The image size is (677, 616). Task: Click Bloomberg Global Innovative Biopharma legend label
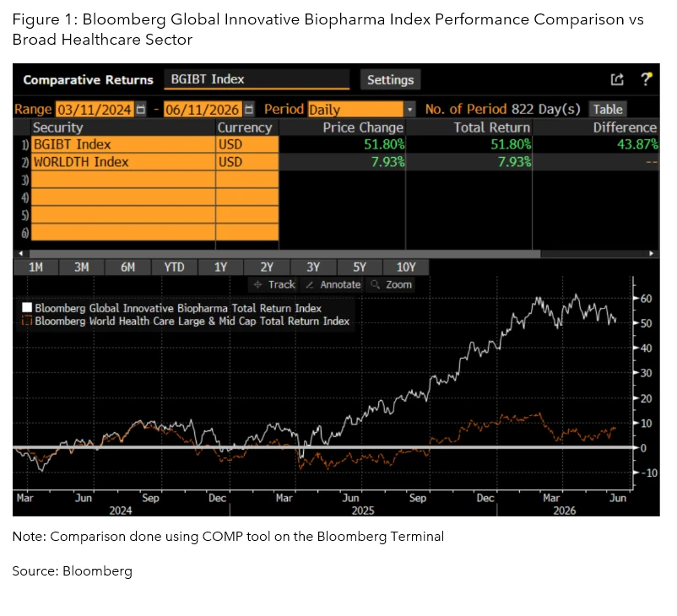coord(178,308)
